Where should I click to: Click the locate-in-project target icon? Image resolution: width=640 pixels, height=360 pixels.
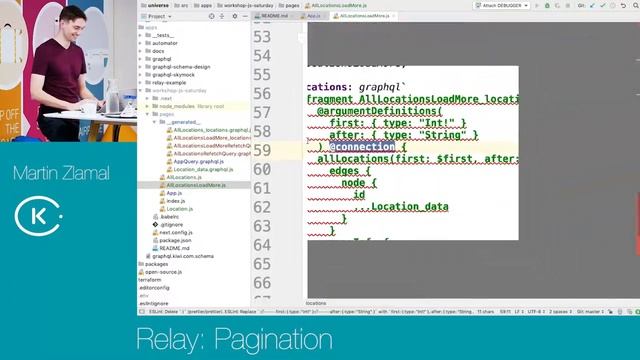(211, 16)
